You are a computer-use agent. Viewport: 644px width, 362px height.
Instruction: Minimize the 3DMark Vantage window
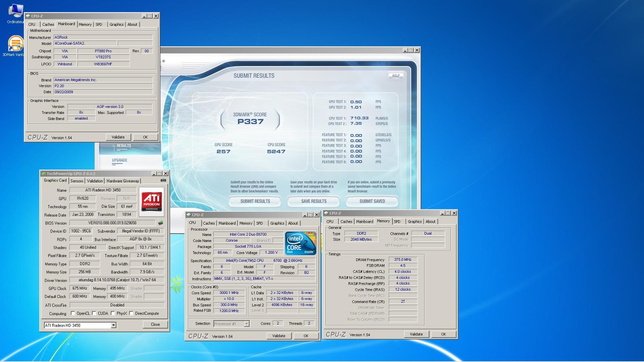point(405,50)
